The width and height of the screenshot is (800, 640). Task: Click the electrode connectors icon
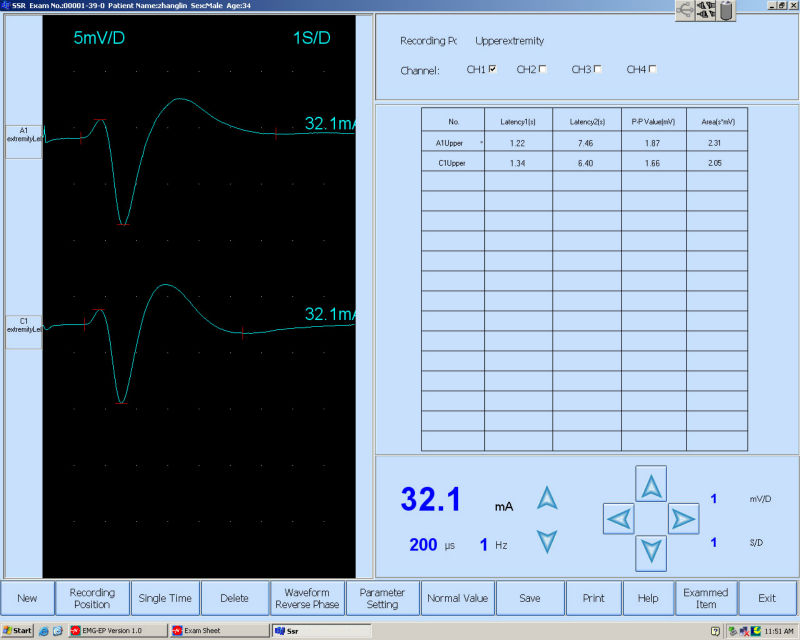tap(706, 10)
